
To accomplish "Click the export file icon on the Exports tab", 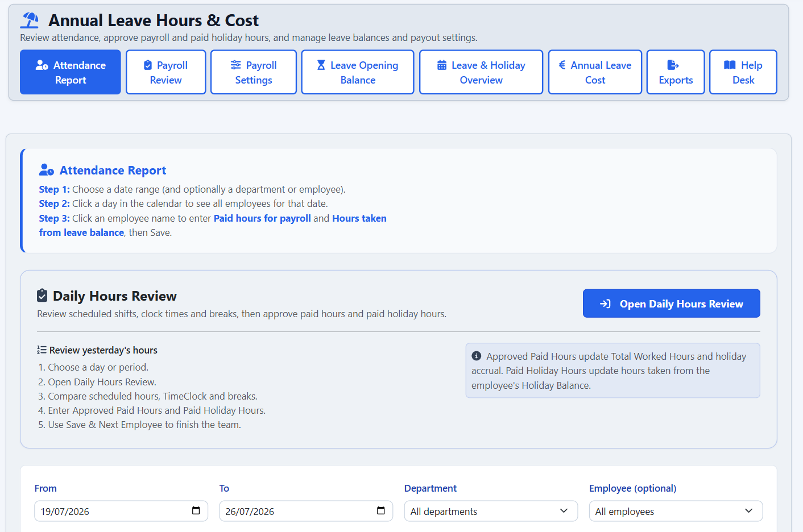I will (673, 65).
